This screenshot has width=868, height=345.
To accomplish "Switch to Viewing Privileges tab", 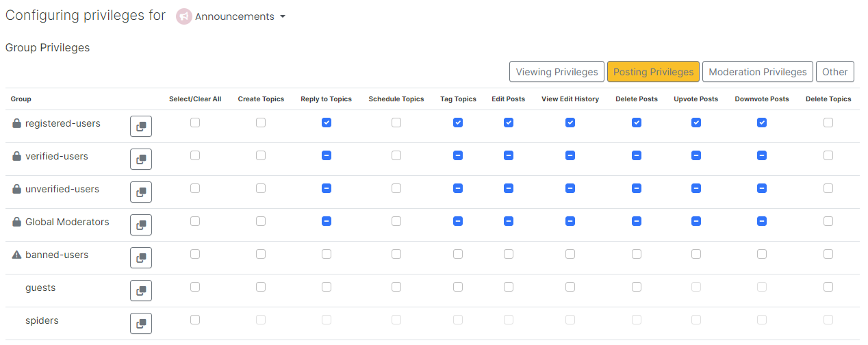I will pos(557,72).
